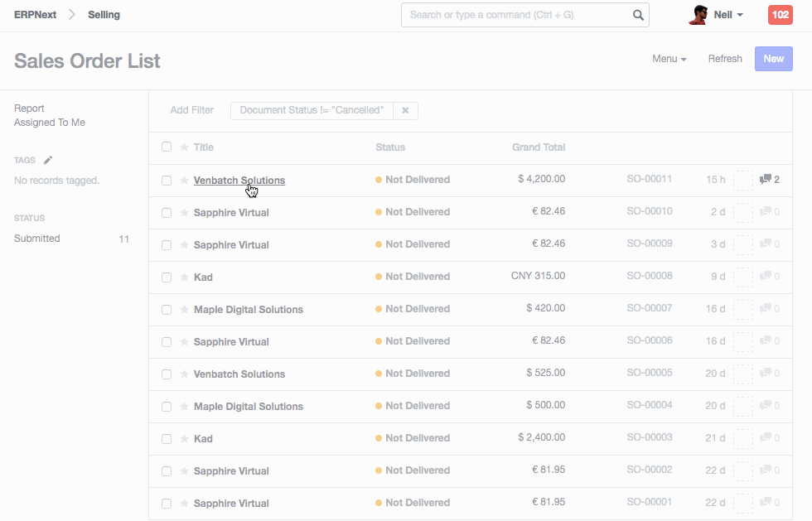Click the Grand Total column header
Screen dimensions: 812x521
(x=539, y=147)
